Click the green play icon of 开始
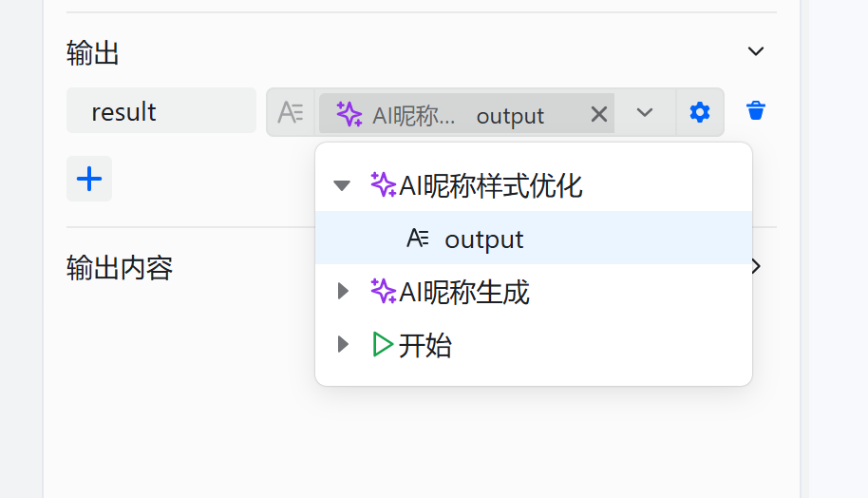This screenshot has width=868, height=498. [383, 344]
